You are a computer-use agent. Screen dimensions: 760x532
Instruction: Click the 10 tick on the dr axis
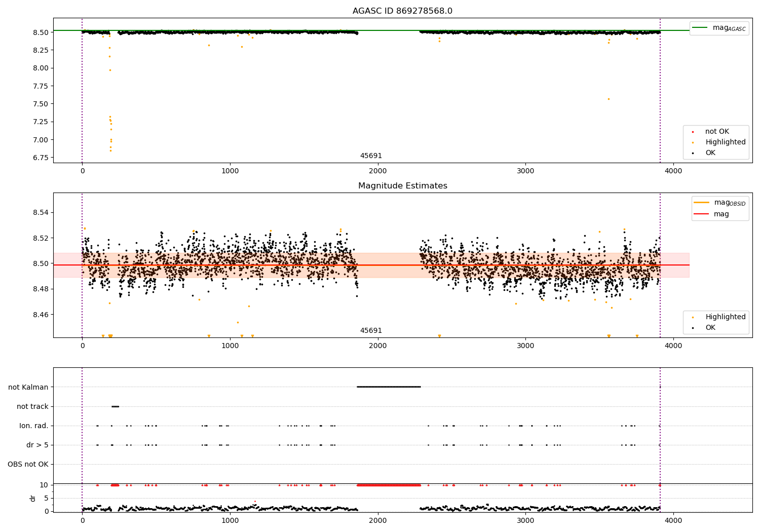(x=44, y=485)
